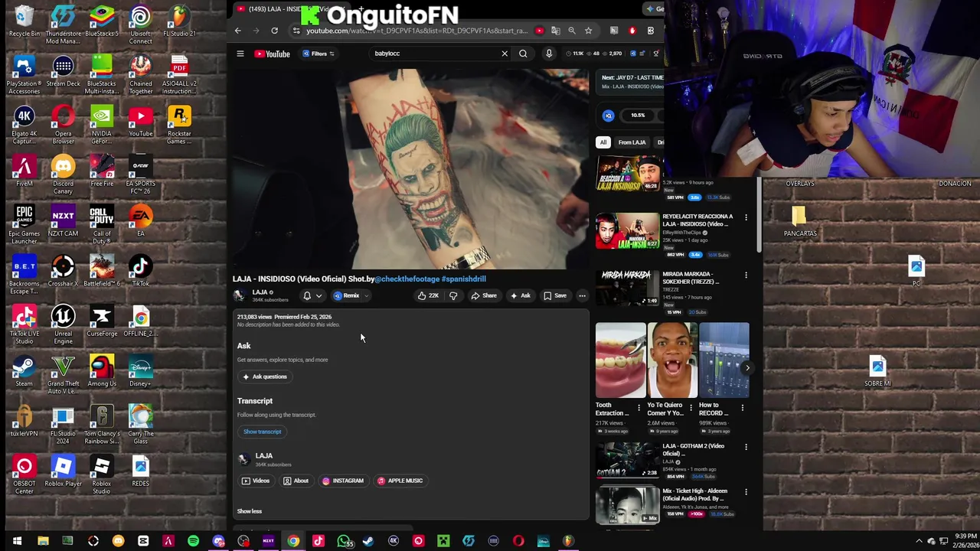The image size is (980, 551).
Task: Go back in the browser
Action: click(x=238, y=31)
